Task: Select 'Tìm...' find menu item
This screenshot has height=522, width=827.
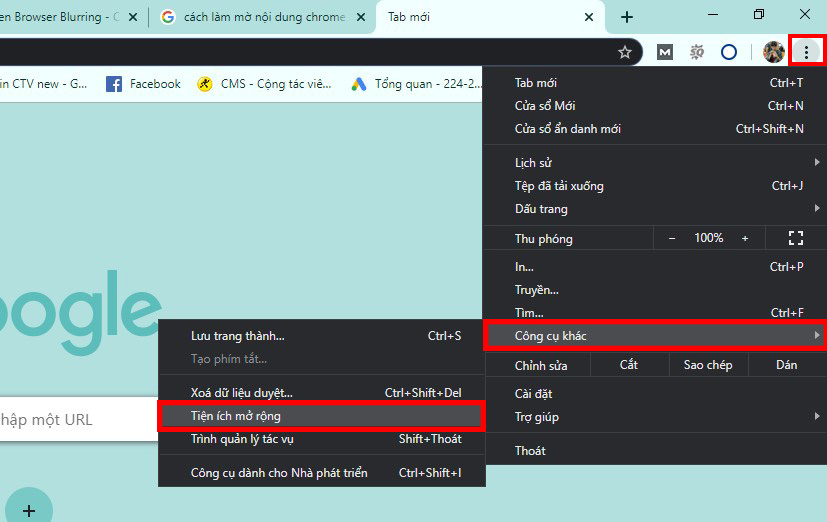Action: 655,313
